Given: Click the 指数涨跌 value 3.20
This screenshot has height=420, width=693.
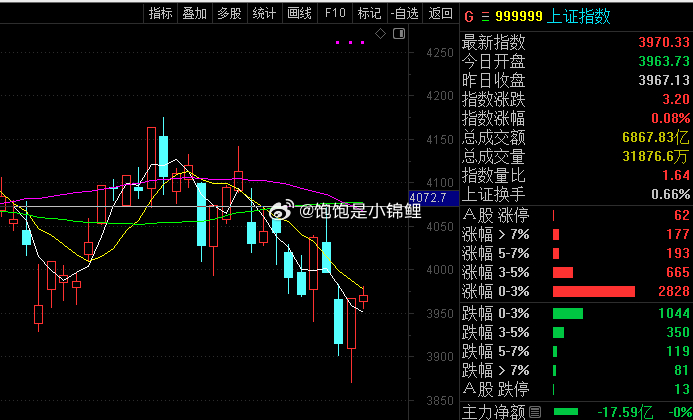Looking at the screenshot, I should (676, 99).
